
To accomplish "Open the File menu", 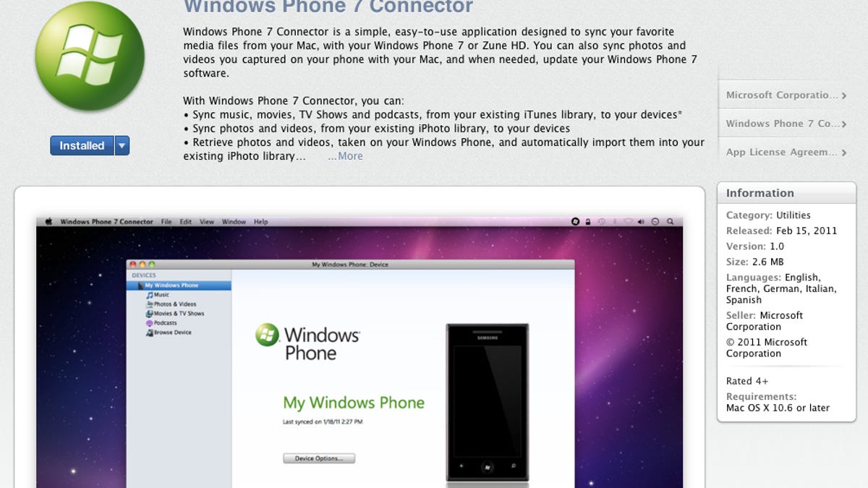I will [x=166, y=221].
